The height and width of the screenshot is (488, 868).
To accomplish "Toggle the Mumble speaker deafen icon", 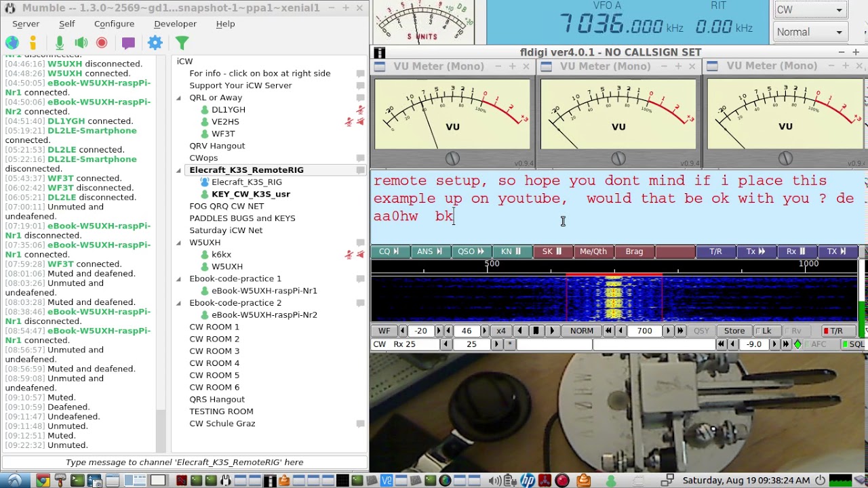I will pos(81,43).
